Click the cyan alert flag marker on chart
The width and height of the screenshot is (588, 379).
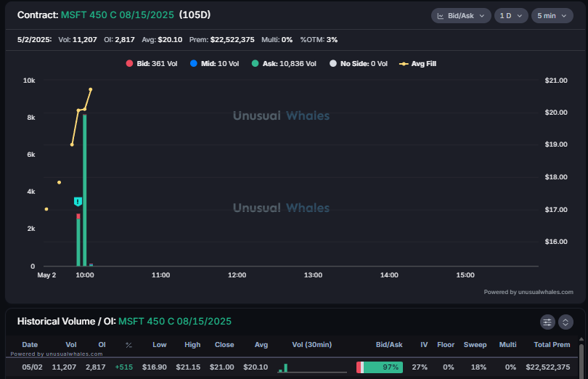click(78, 202)
